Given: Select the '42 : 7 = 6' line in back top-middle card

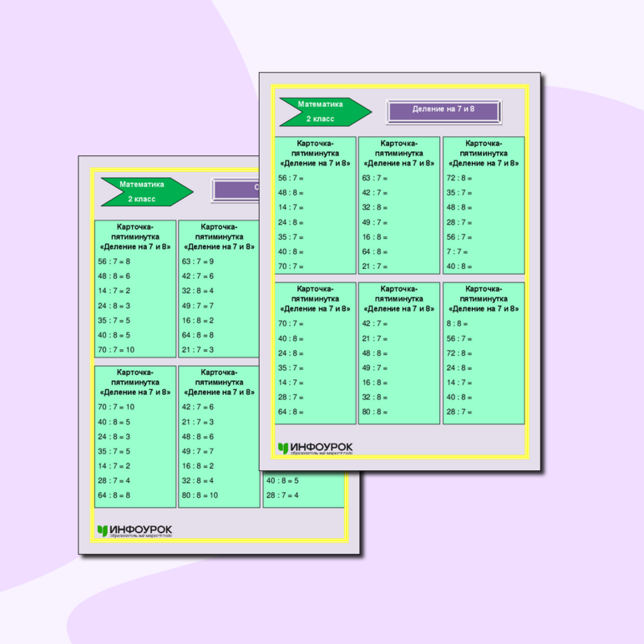Looking at the screenshot, I should [198, 276].
